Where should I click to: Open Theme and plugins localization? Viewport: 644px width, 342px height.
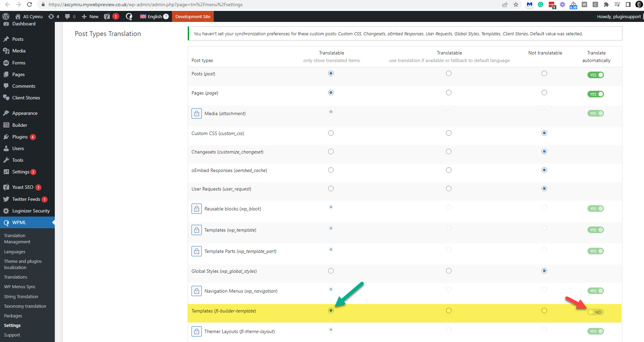(x=23, y=264)
